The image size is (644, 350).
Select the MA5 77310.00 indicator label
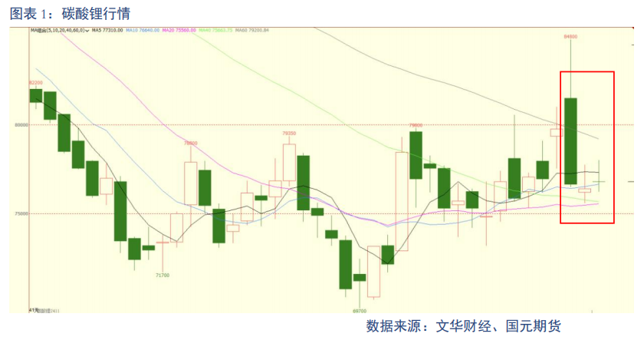click(107, 31)
